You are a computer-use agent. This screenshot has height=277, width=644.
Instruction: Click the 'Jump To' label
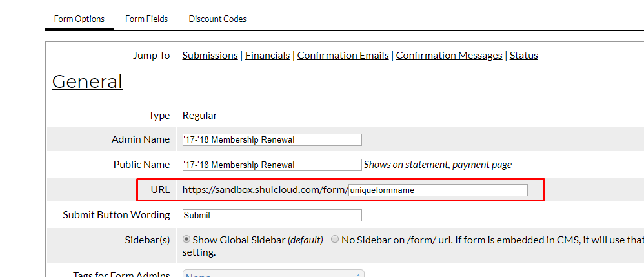point(151,56)
